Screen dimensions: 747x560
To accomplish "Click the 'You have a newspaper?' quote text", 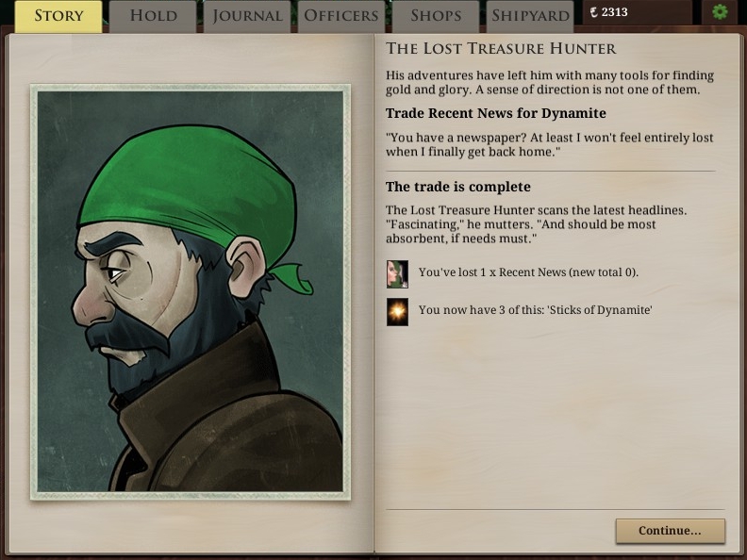I will (549, 145).
